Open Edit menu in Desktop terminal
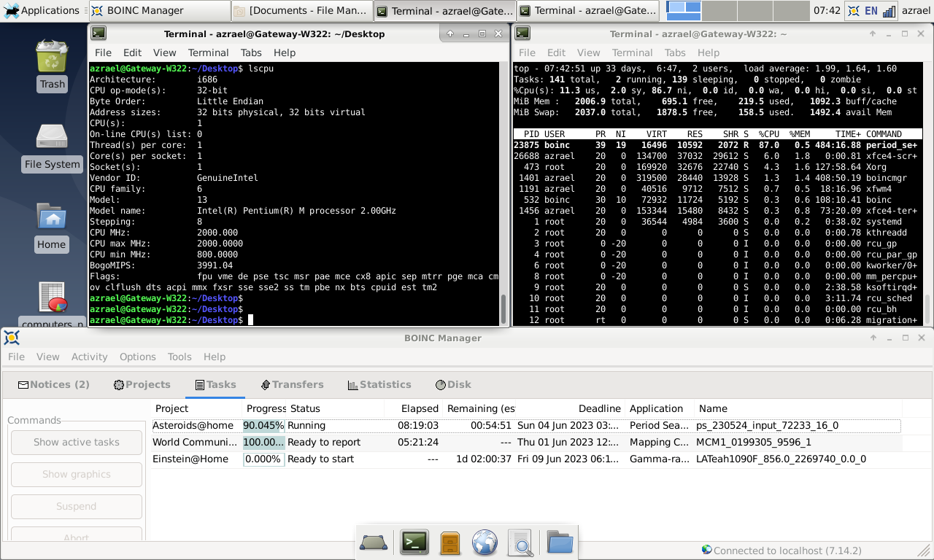The width and height of the screenshot is (934, 560). (x=132, y=52)
